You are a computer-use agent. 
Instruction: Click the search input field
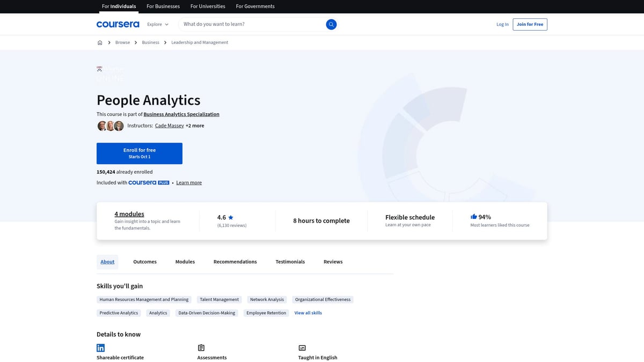252,24
